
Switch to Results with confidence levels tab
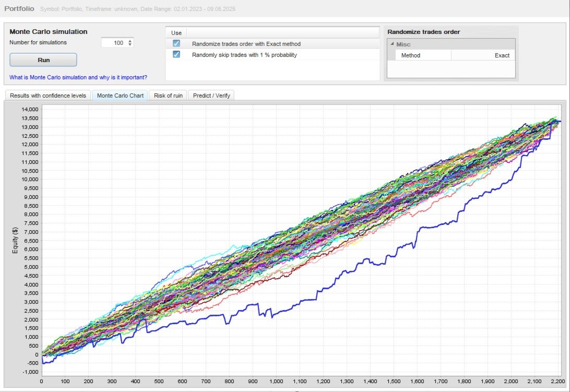click(x=48, y=96)
